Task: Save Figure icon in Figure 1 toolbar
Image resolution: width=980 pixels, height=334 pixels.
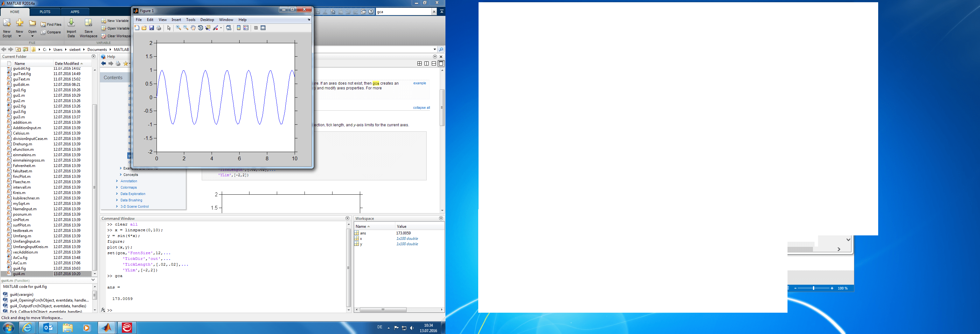Action: (x=151, y=28)
